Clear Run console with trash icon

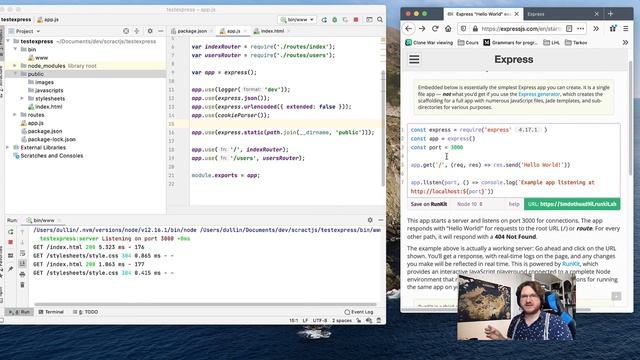click(x=22, y=284)
